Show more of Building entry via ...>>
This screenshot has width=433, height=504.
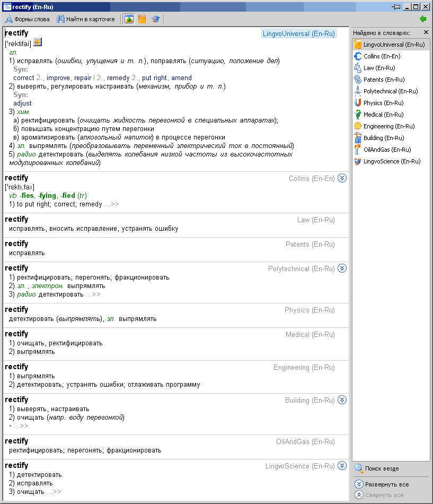(x=21, y=426)
